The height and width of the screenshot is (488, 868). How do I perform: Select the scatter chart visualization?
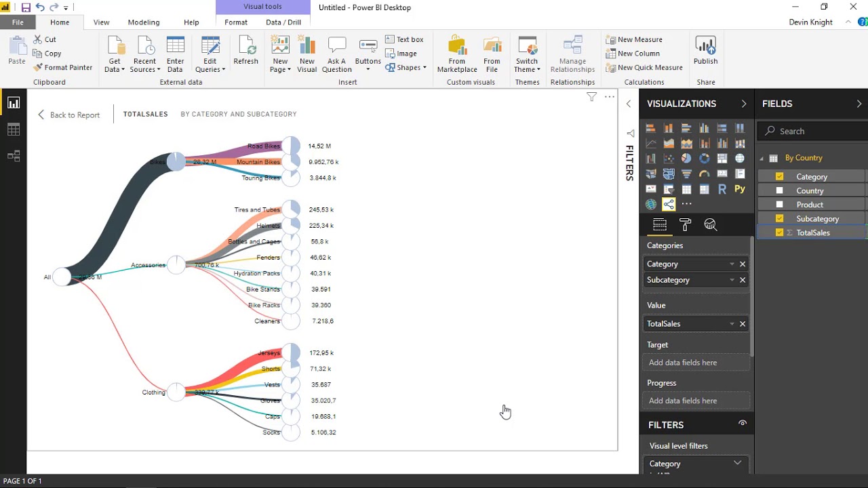point(669,158)
